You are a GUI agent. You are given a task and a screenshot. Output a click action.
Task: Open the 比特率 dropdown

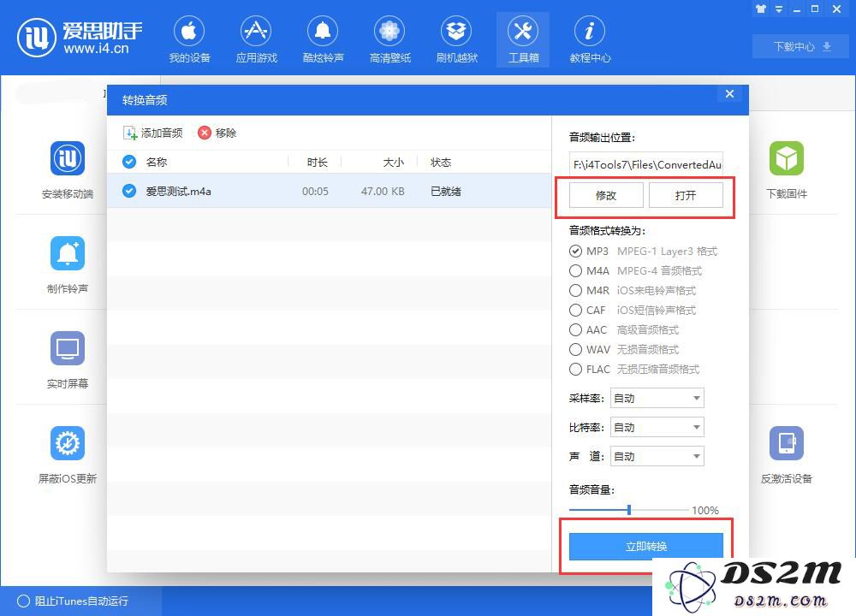[657, 427]
